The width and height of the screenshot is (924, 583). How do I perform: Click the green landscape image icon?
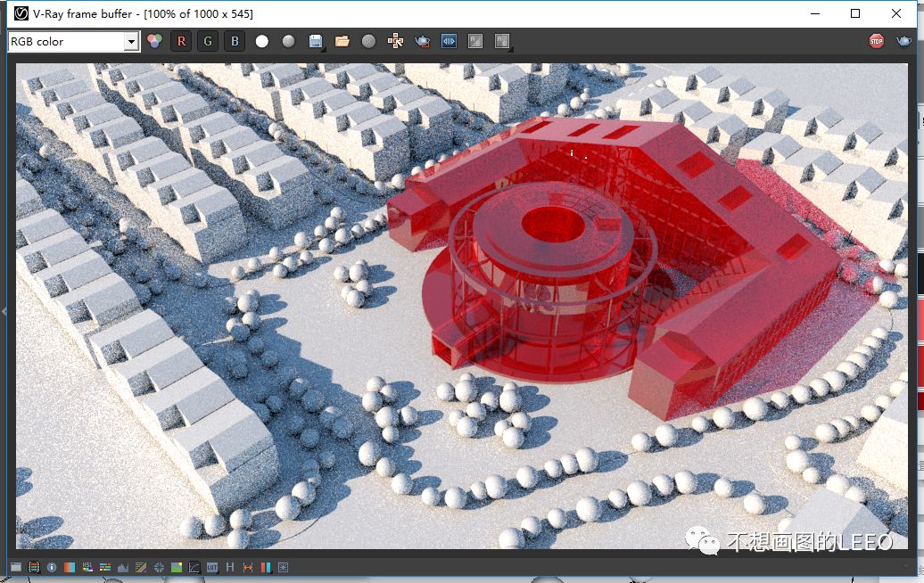tap(177, 567)
